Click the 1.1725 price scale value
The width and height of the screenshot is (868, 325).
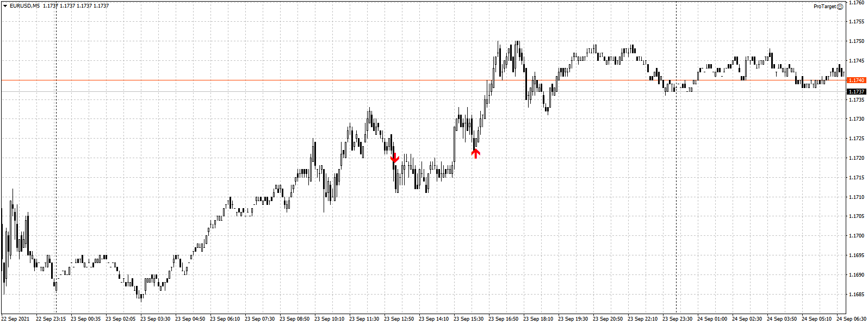(857, 139)
